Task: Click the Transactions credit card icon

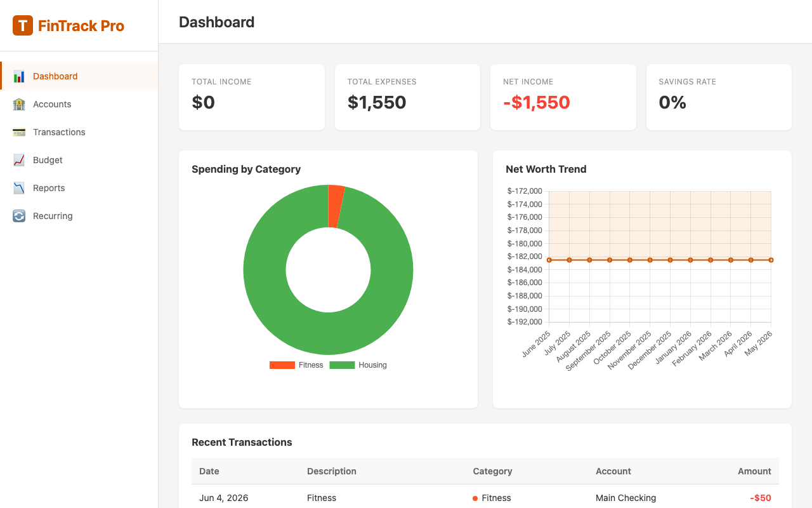Action: point(19,132)
